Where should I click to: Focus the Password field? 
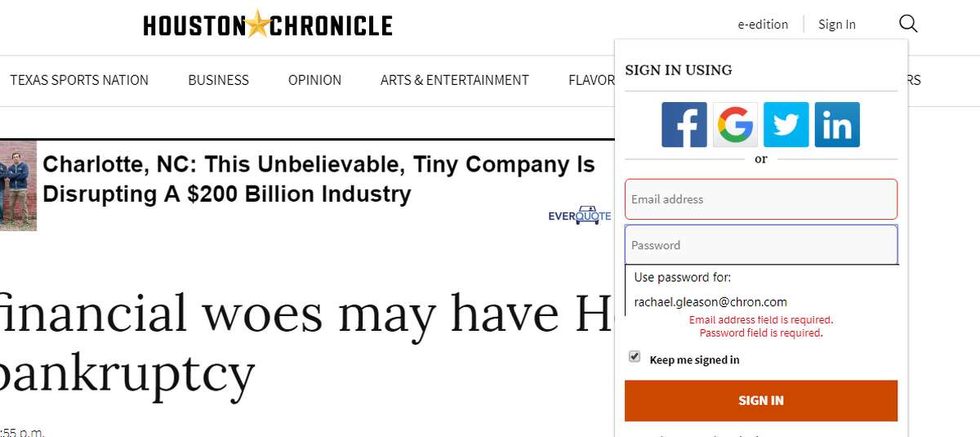click(x=761, y=244)
